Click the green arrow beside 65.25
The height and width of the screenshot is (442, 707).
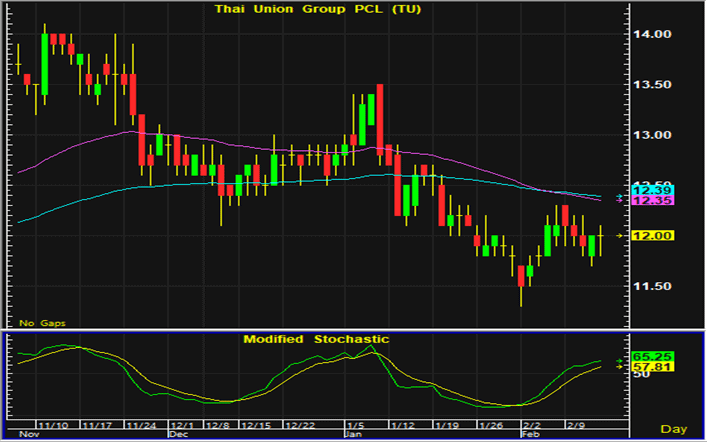(x=620, y=361)
